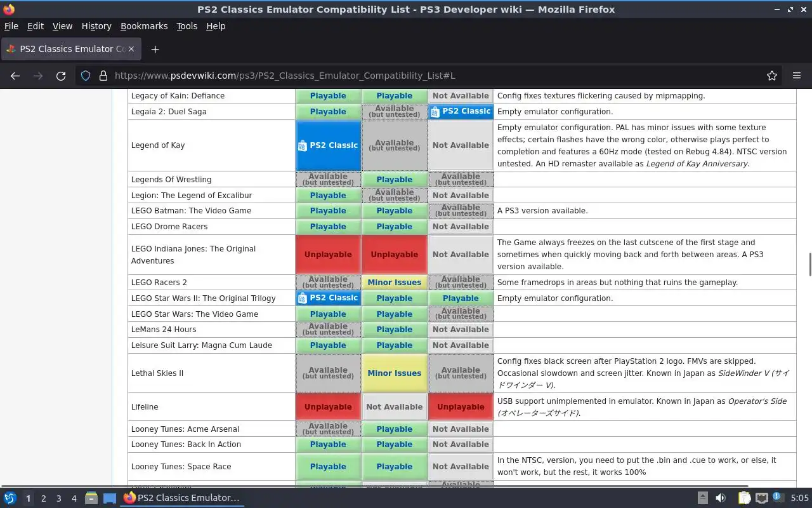Viewport: 812px width, 508px height.
Task: Click the Firefox window taskbar button
Action: click(x=182, y=498)
